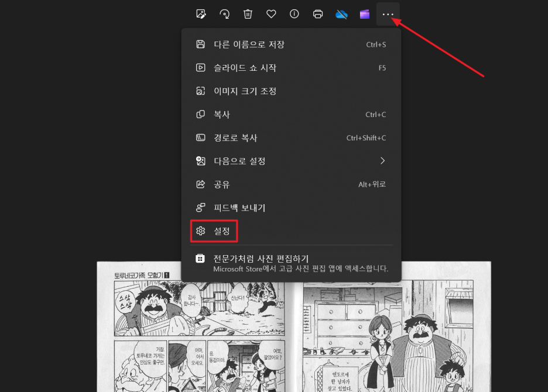Click the copy-as-path icon
The width and height of the screenshot is (548, 392).
pyautogui.click(x=201, y=137)
